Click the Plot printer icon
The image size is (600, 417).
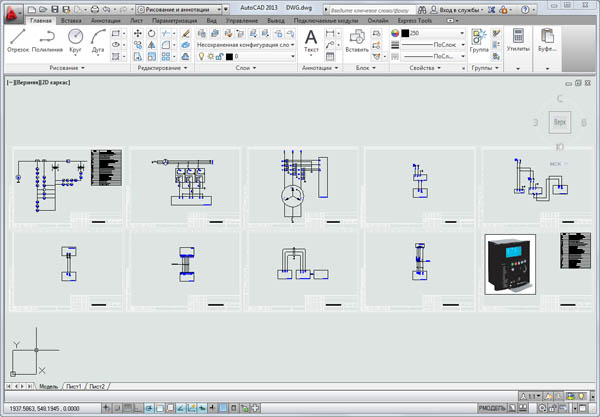coord(94,9)
